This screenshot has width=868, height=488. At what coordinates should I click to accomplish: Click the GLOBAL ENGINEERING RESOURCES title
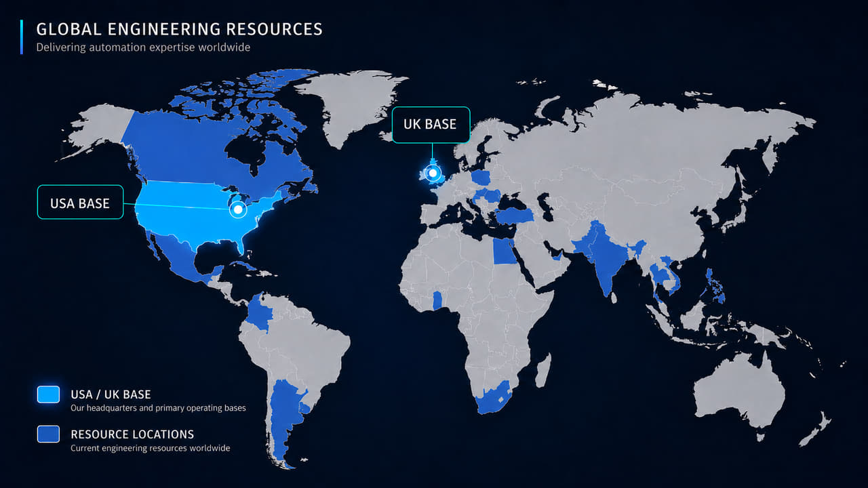179,29
